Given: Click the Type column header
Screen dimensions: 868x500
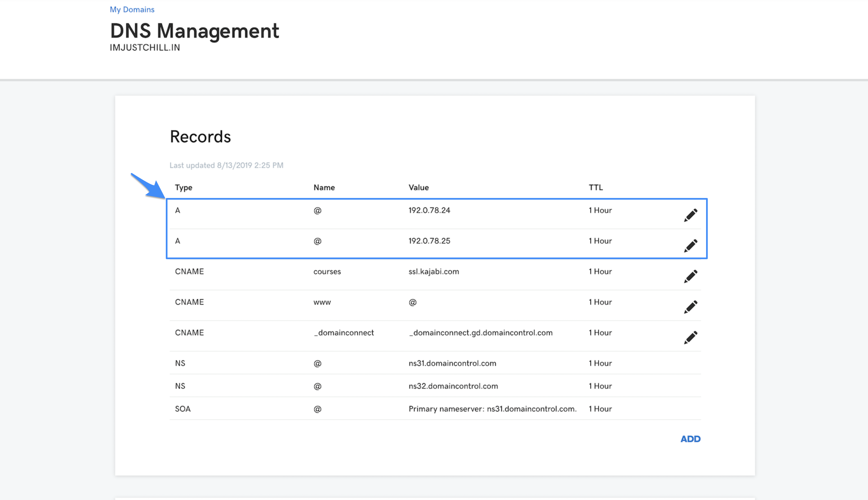Looking at the screenshot, I should point(183,187).
